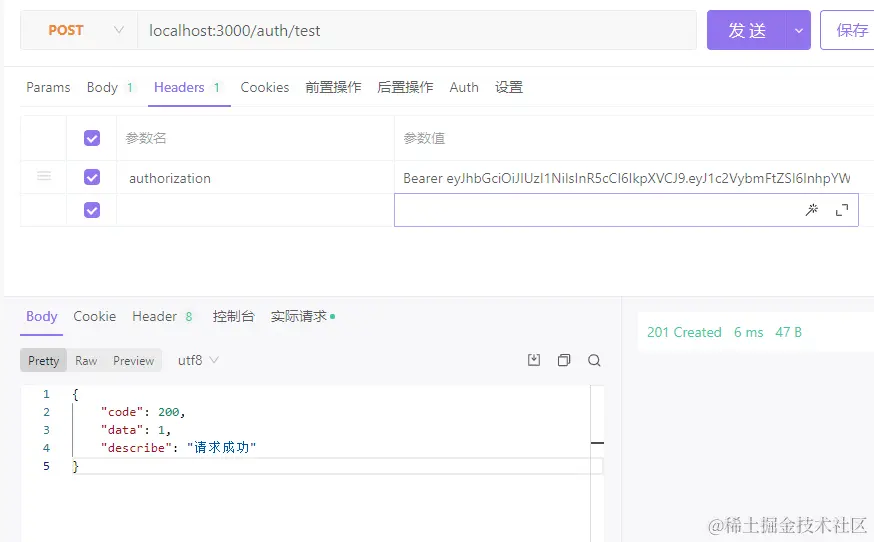Open the 后置操作 tab
Image resolution: width=874 pixels, height=542 pixels.
click(405, 88)
